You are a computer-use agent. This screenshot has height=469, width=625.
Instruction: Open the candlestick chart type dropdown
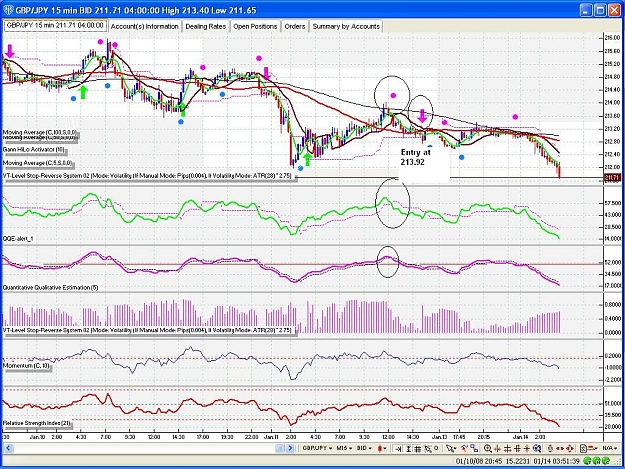382,449
